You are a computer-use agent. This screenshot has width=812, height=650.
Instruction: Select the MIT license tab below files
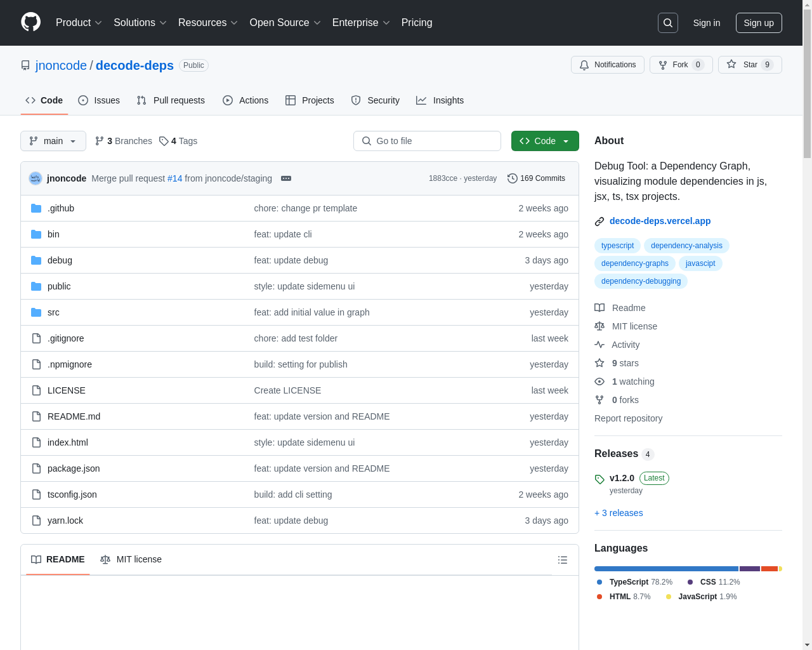(131, 559)
